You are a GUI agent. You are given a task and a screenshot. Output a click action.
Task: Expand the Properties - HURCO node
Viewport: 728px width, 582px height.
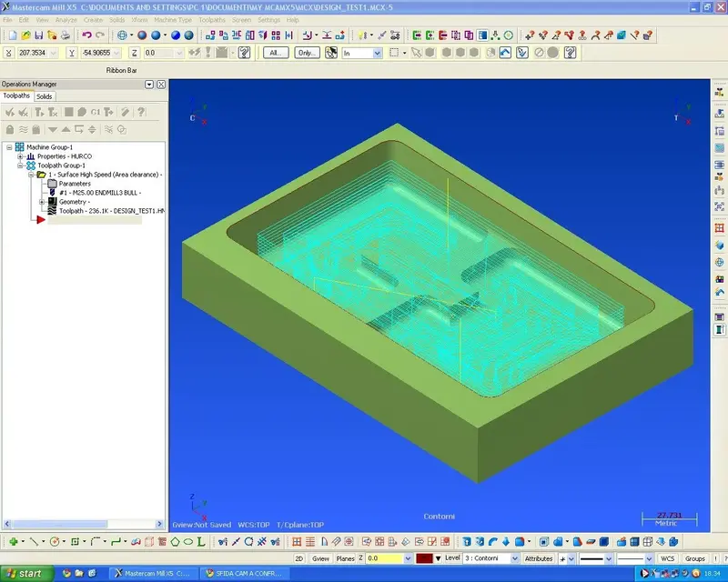coord(20,156)
